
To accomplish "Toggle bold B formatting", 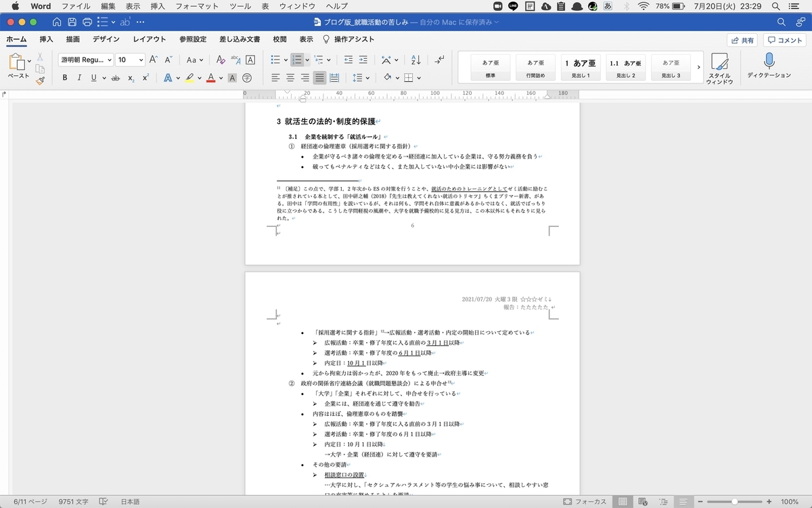I will point(65,78).
